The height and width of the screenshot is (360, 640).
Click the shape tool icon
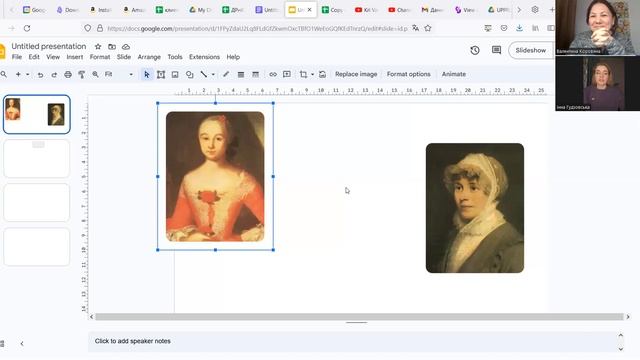pyautogui.click(x=189, y=74)
